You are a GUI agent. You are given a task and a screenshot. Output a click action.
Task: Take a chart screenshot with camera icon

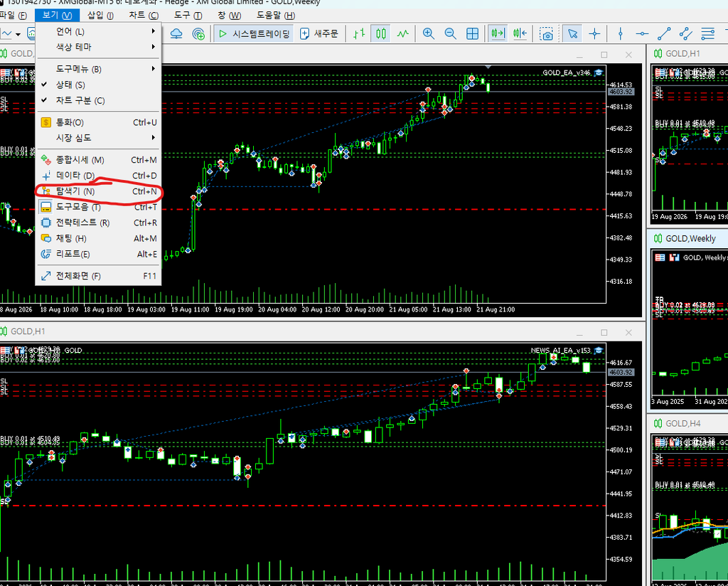click(546, 33)
